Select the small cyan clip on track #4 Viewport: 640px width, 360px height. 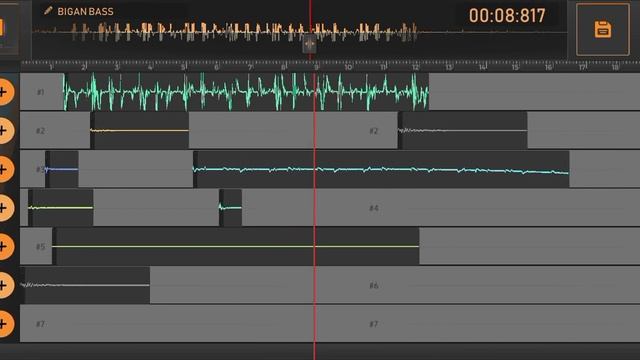[231, 208]
